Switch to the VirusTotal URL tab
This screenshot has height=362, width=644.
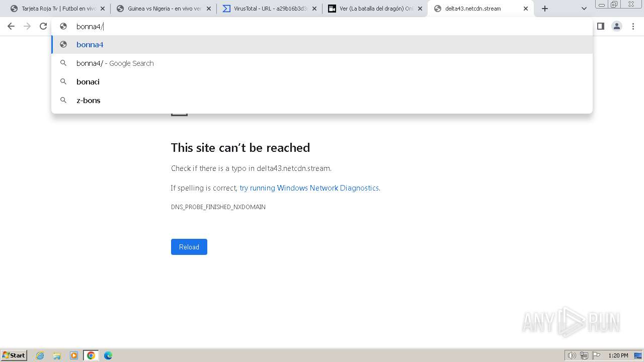click(269, 9)
